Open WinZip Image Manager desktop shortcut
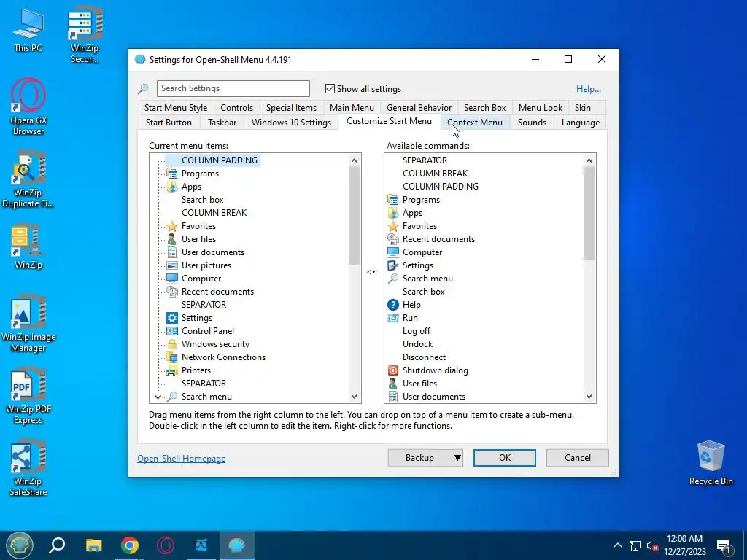Image resolution: width=747 pixels, height=560 pixels. click(x=28, y=323)
